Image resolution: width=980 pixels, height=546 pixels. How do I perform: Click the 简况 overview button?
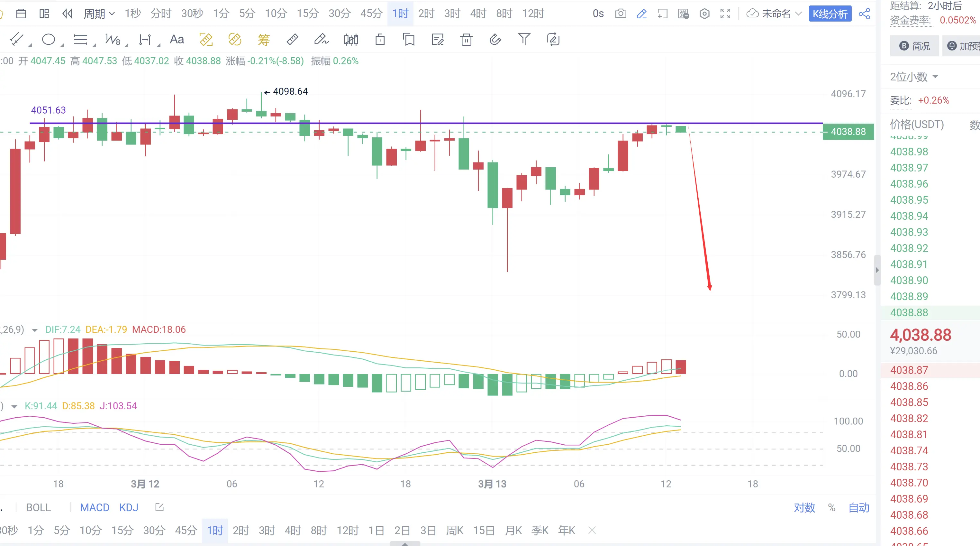point(914,46)
